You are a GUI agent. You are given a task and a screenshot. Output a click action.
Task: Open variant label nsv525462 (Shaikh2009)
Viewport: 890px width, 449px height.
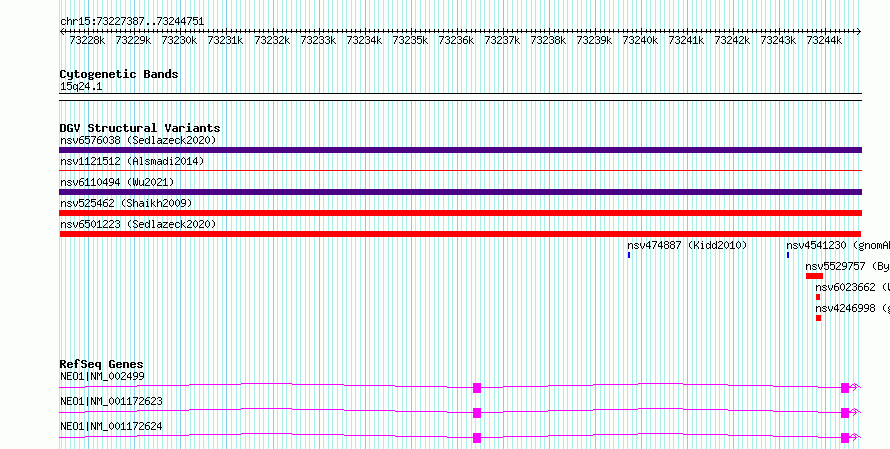(126, 203)
